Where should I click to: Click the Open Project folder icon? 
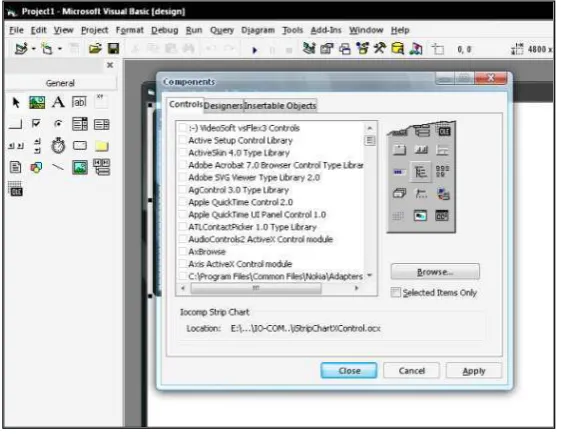coord(95,48)
